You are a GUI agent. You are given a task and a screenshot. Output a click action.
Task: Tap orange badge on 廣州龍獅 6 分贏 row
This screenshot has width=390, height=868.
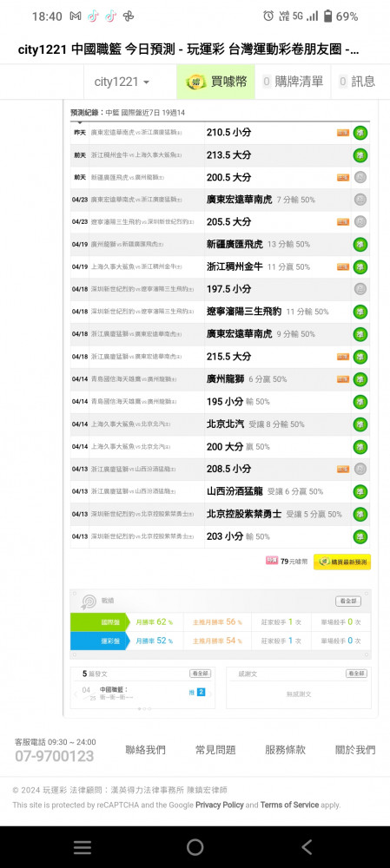click(x=343, y=379)
